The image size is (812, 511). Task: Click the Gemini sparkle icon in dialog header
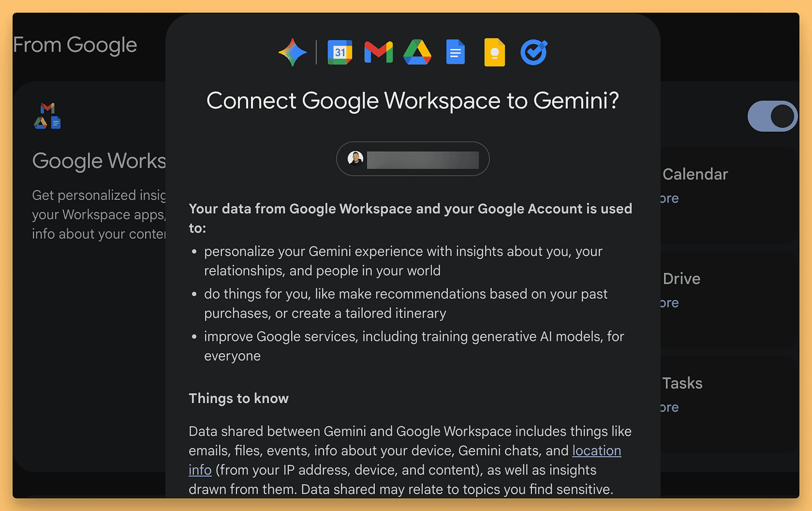(292, 52)
